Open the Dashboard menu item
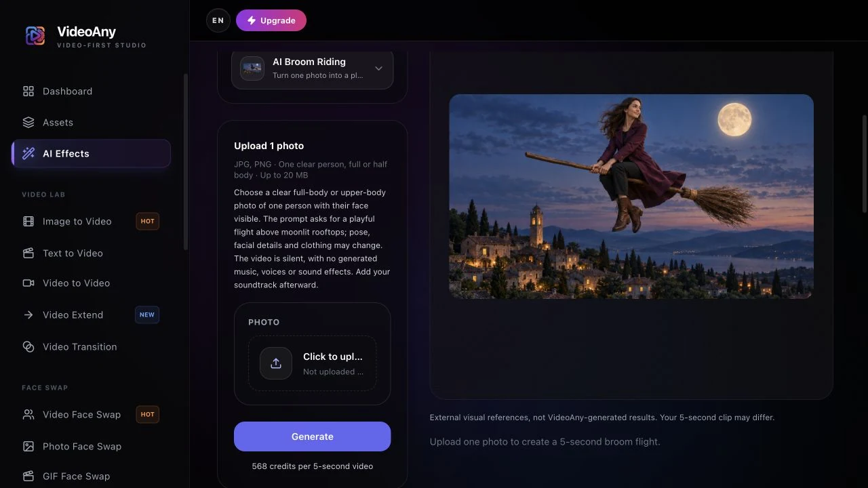This screenshot has height=488, width=868. tap(91, 91)
